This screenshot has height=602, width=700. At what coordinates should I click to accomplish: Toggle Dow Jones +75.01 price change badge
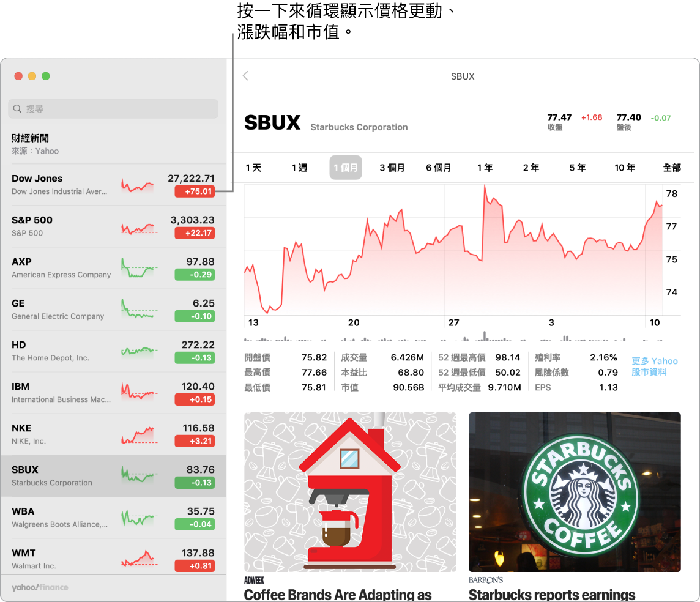tap(195, 191)
